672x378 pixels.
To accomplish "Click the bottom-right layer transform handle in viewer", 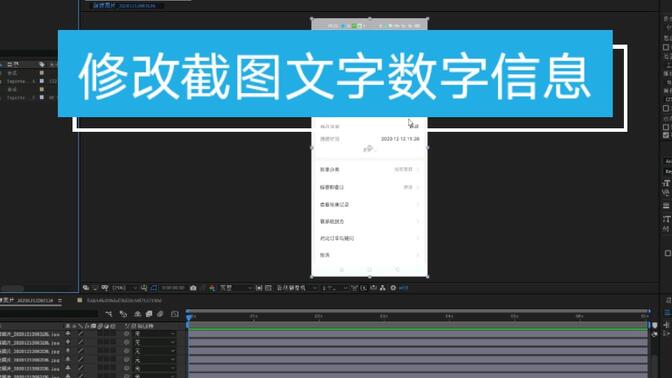I will point(427,277).
